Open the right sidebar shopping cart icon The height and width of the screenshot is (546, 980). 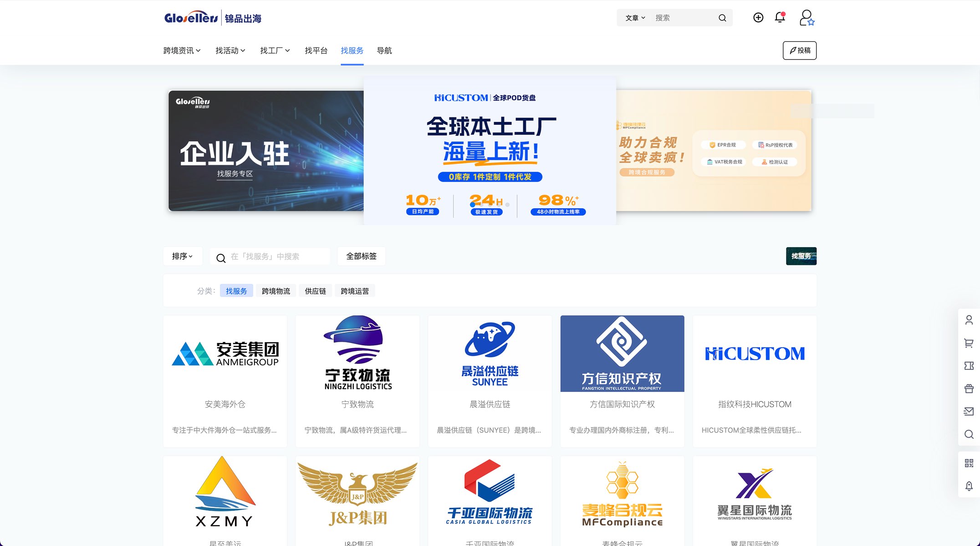[969, 343]
